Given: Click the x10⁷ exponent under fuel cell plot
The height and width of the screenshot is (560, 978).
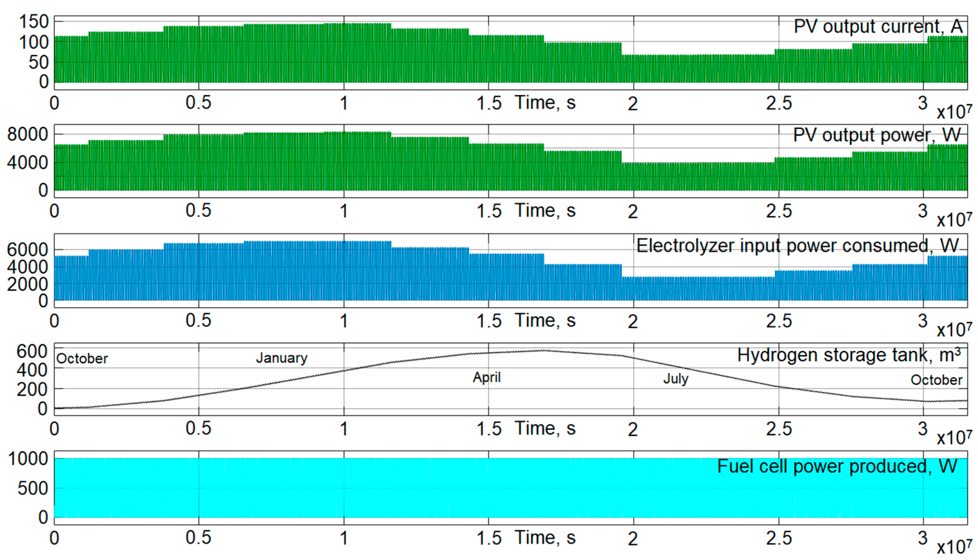Looking at the screenshot, I should (x=954, y=546).
